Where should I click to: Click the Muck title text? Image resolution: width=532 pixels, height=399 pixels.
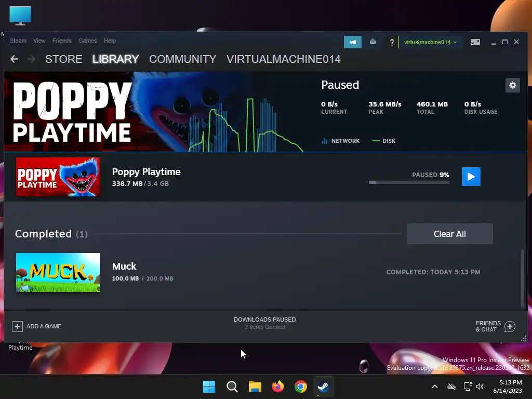[124, 267]
